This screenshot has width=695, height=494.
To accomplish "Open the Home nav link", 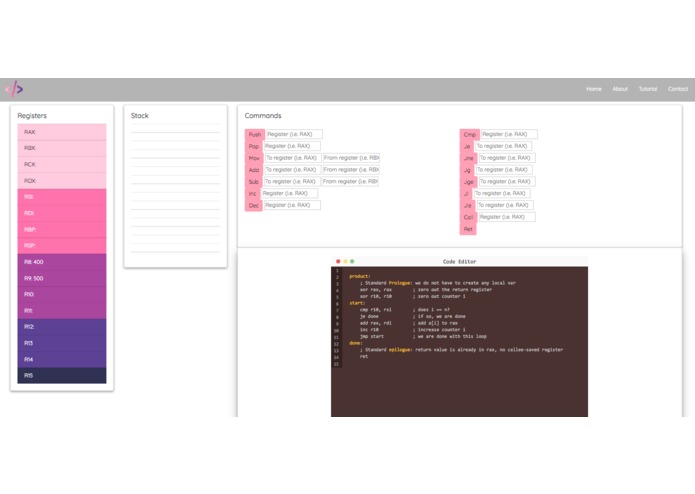I will tap(593, 89).
